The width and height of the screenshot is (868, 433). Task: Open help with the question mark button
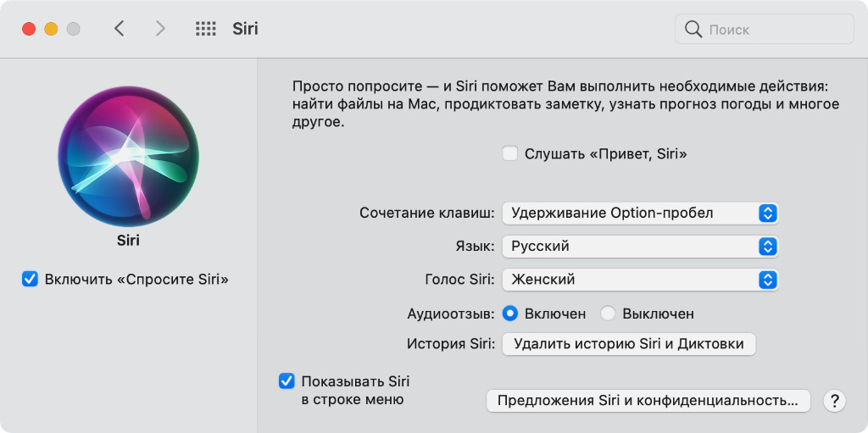click(x=835, y=401)
